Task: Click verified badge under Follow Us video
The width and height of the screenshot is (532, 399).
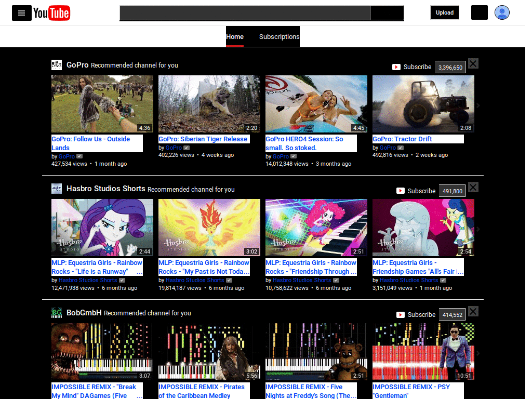Action: tap(79, 156)
